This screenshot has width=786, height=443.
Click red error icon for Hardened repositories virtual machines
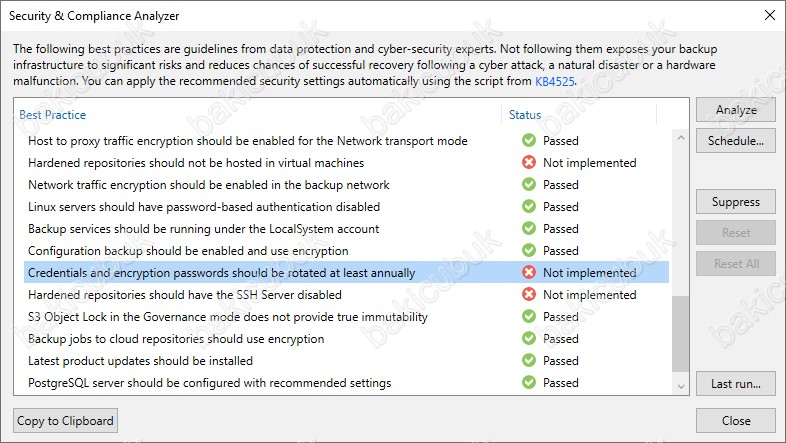pyautogui.click(x=529, y=163)
